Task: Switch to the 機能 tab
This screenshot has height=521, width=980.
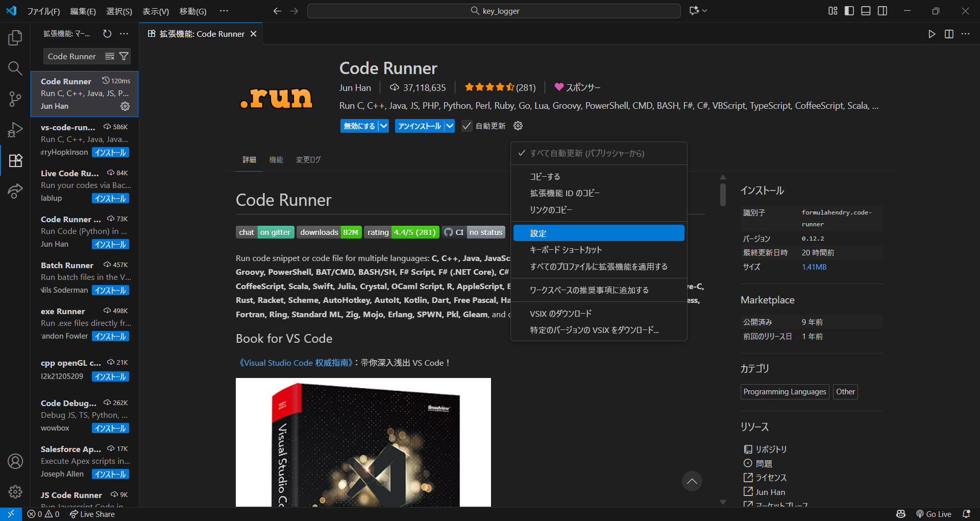Action: coord(276,159)
